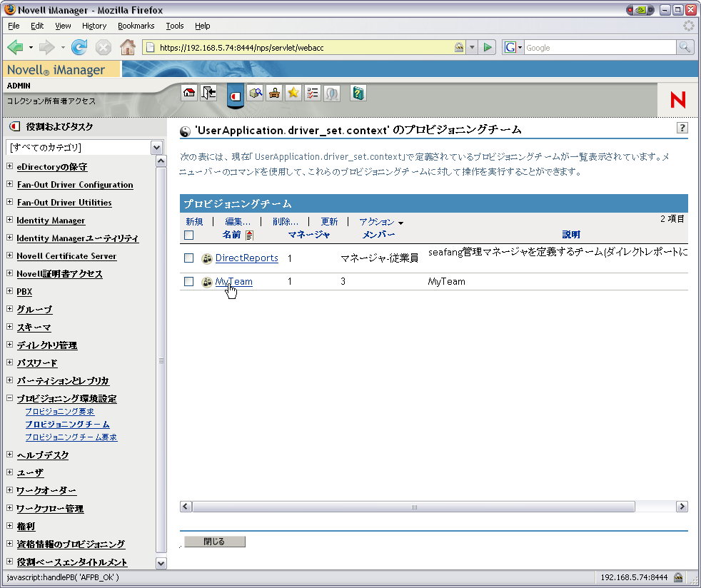This screenshot has height=588, width=701.
Task: Click the status bar security lock icon
Action: [678, 577]
